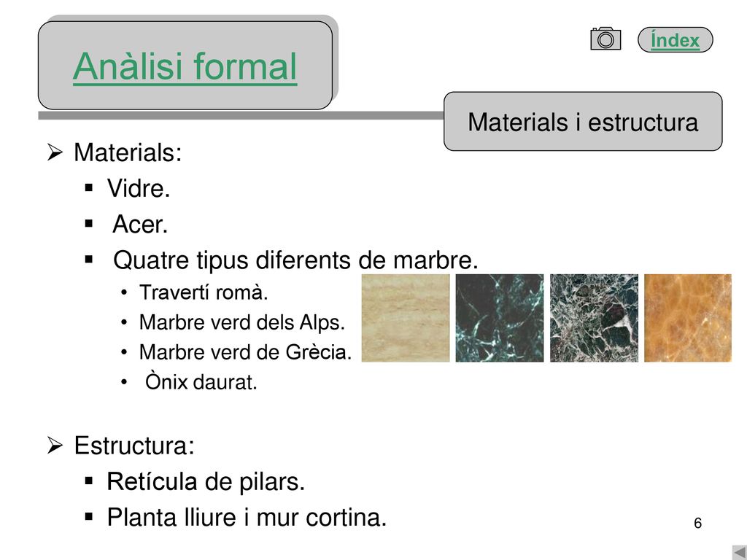Click the Travertí romà list item

[204, 292]
